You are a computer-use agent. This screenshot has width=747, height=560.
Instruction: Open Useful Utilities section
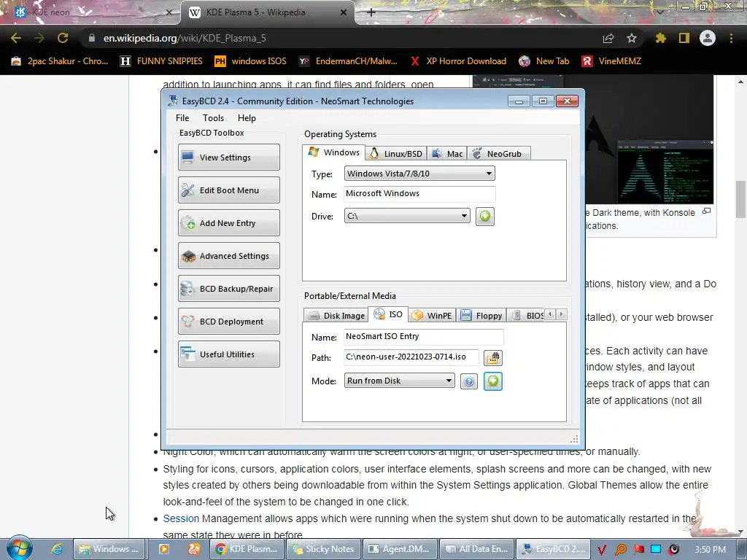228,354
